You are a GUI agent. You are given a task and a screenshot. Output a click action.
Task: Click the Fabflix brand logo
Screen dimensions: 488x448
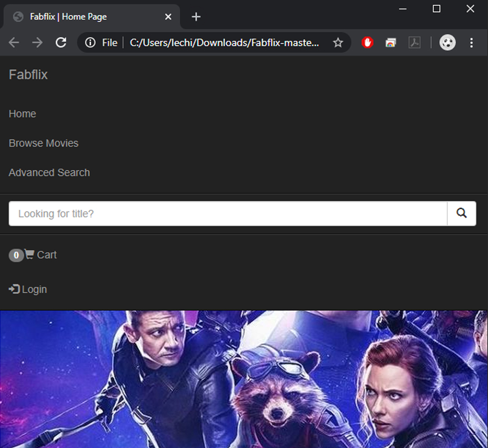28,75
